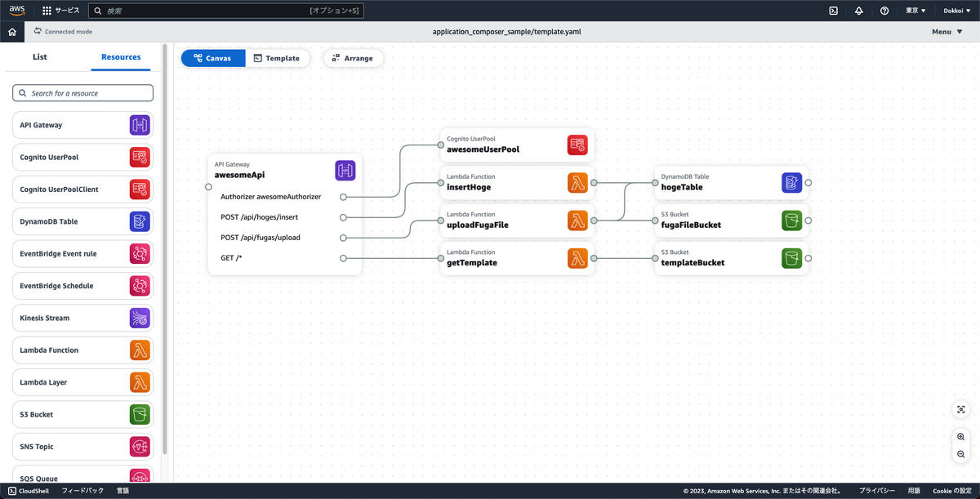Click the awesomeApi input port
This screenshot has height=499, width=980.
(208, 186)
